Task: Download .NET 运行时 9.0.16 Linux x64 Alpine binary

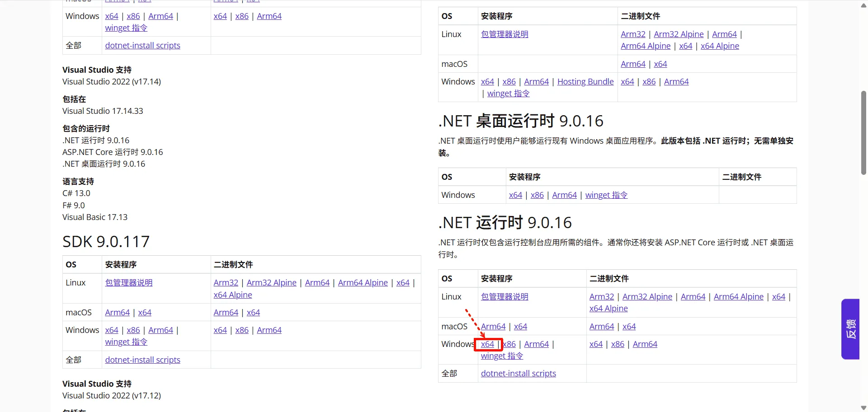Action: pos(609,309)
